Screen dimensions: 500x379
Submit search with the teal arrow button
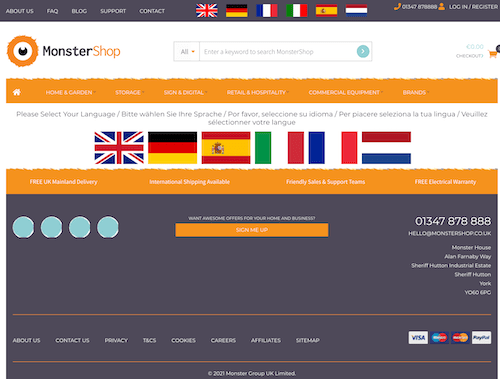tap(363, 51)
